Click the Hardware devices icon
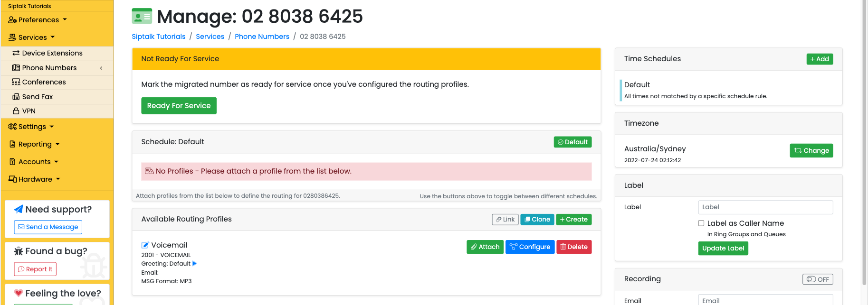This screenshot has width=868, height=305. [x=13, y=179]
